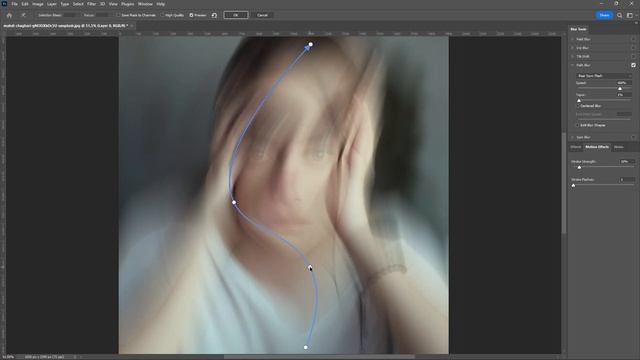640x360 pixels.
Task: Select the pin tool icon beside Home
Action: [x=23, y=15]
